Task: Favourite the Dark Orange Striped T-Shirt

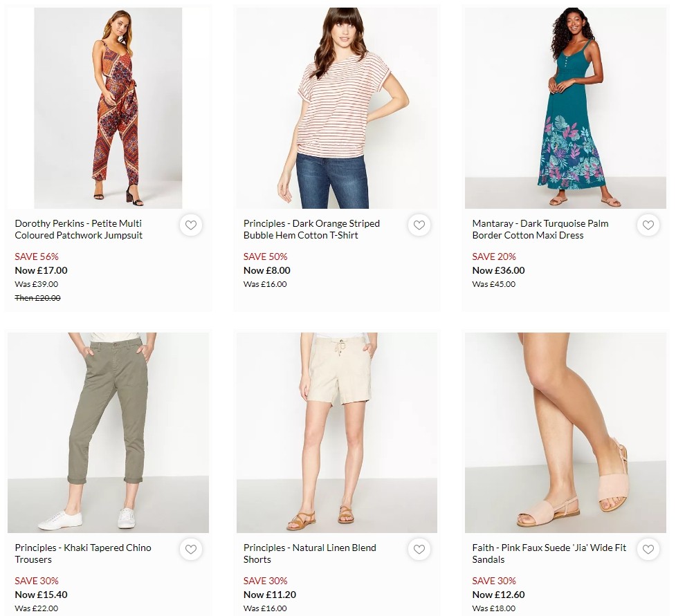Action: [x=419, y=225]
